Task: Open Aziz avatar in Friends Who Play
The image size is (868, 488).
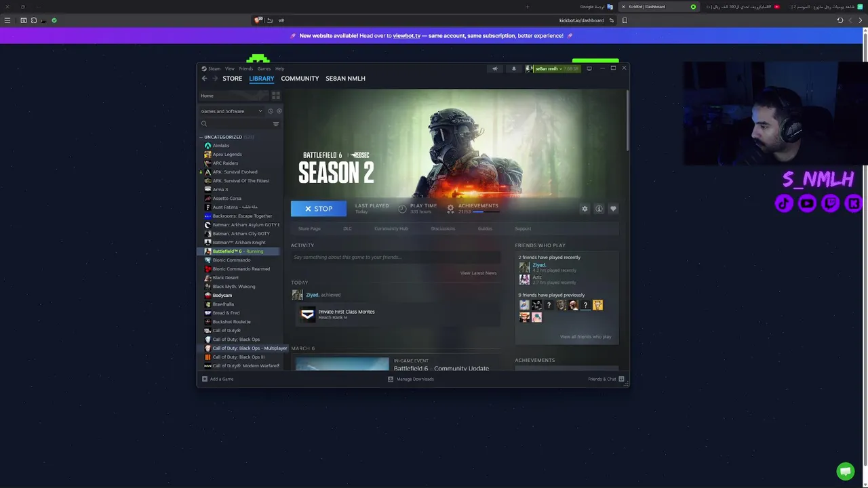Action: coord(524,279)
